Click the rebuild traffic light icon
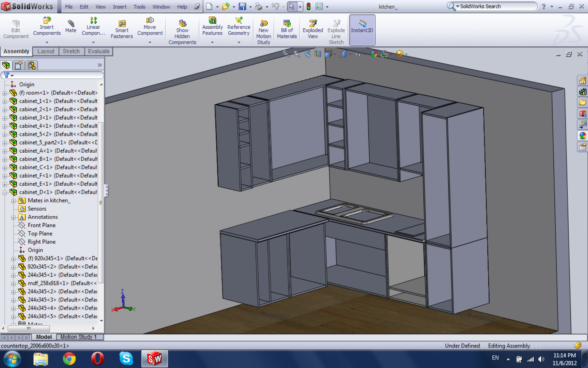 tap(309, 6)
